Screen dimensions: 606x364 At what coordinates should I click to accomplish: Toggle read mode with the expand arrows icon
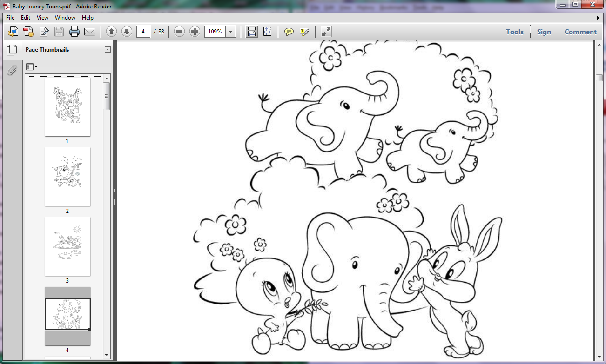click(x=326, y=32)
